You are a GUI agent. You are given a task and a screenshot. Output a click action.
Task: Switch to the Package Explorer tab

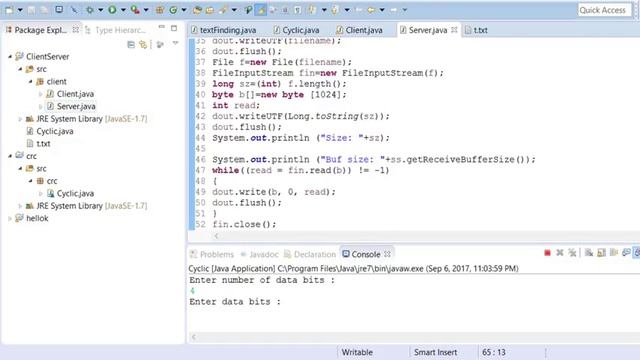(x=40, y=30)
